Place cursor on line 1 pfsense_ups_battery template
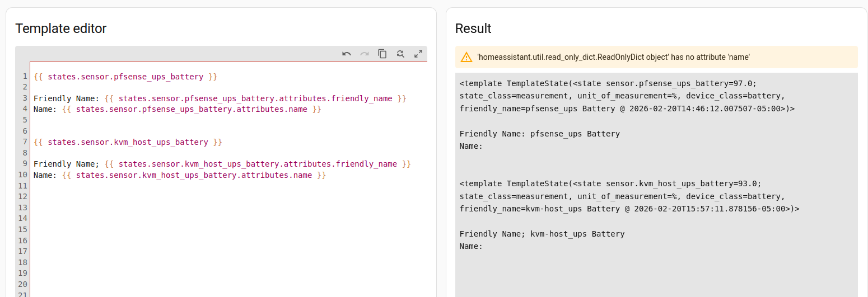This screenshot has height=297, width=868. click(x=125, y=77)
